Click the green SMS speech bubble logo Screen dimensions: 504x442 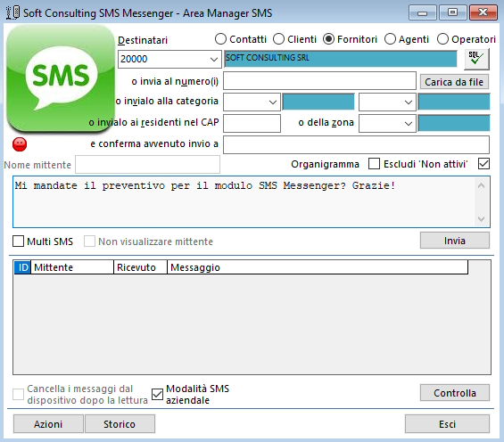click(x=61, y=78)
